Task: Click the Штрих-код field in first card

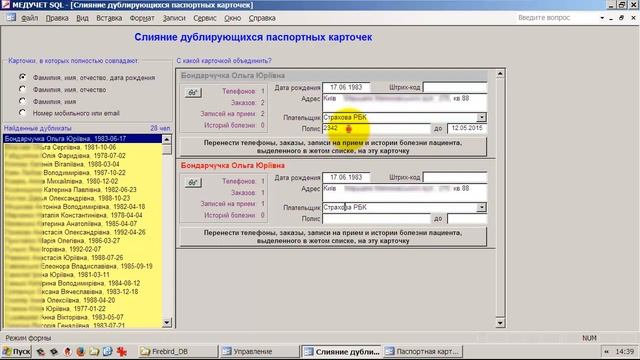Action: [455, 87]
